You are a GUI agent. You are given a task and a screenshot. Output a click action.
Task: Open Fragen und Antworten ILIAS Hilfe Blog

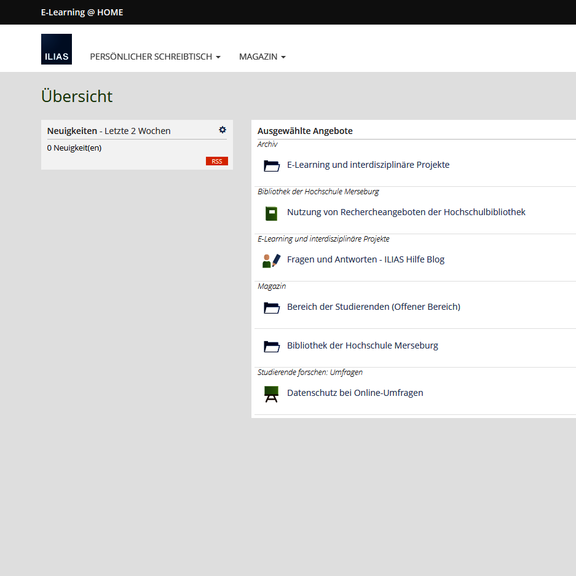coord(366,259)
